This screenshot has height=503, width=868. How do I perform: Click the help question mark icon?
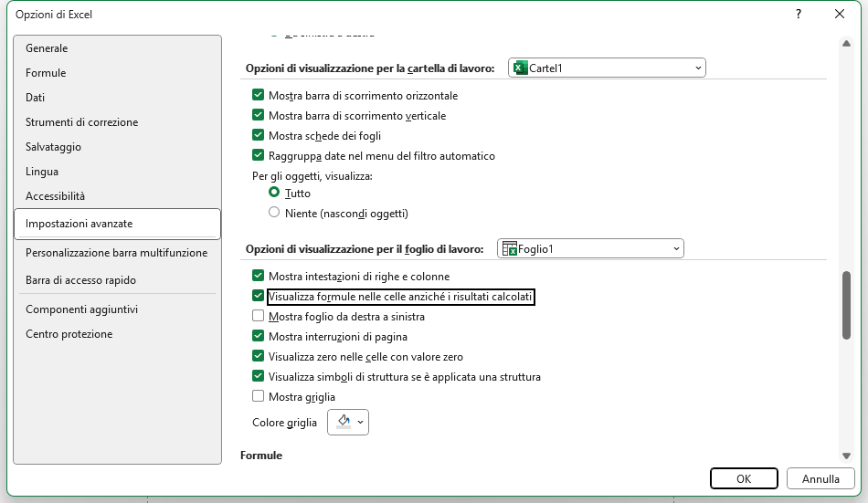point(799,15)
